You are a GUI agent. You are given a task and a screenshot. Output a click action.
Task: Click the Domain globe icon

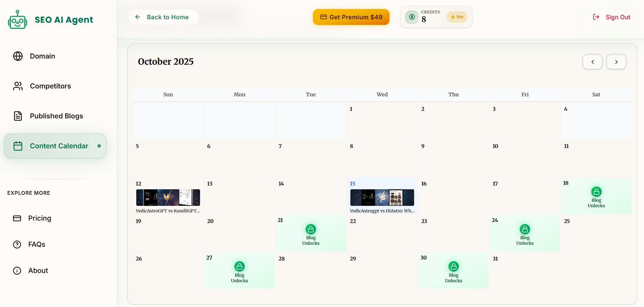pos(18,56)
